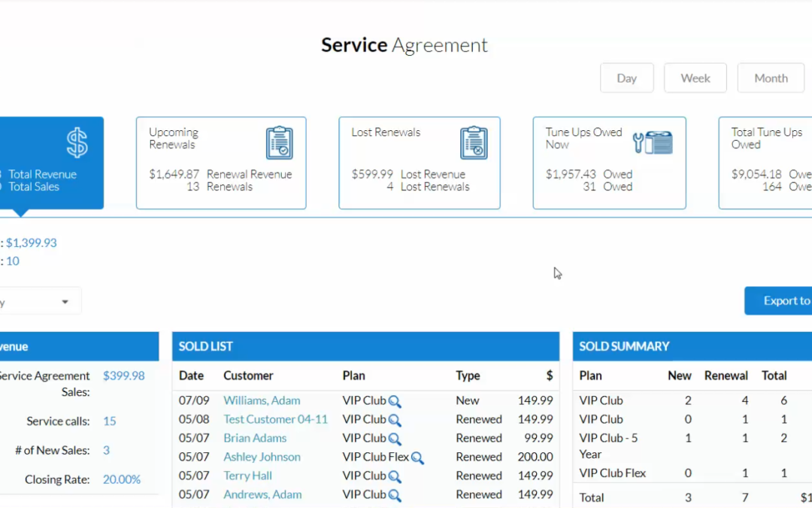
Task: Toggle to Month view
Action: 770,78
